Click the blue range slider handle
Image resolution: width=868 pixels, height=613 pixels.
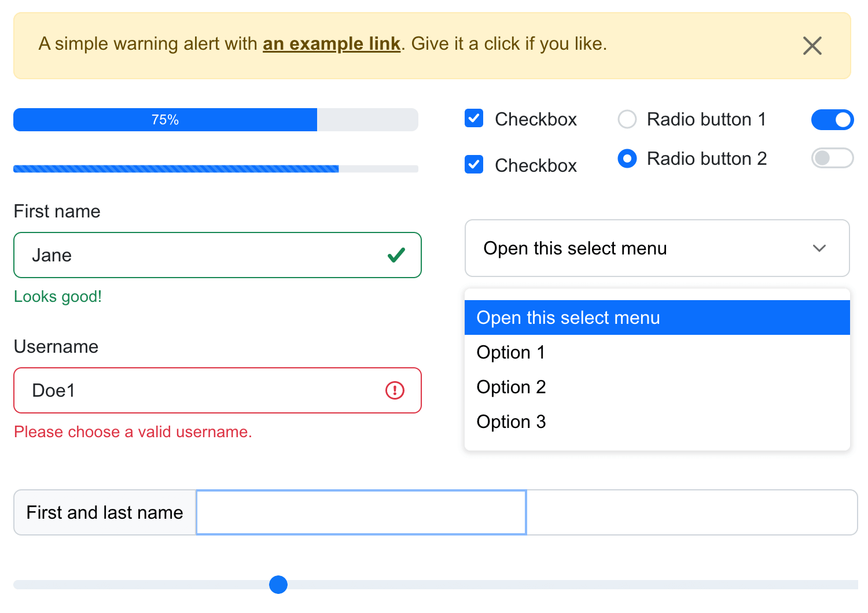click(278, 585)
